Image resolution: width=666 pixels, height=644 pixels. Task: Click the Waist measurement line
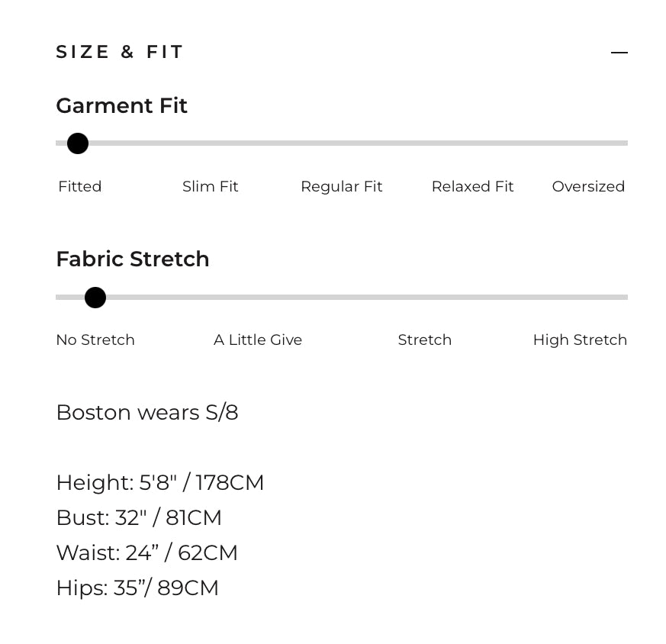click(x=147, y=553)
